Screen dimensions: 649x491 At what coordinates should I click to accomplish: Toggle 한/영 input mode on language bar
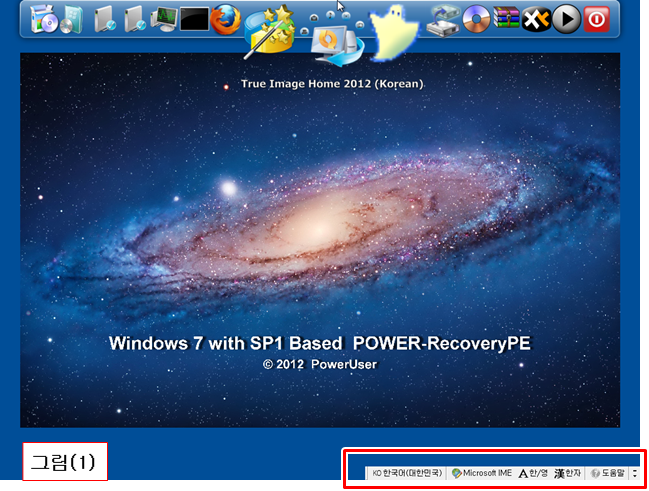coord(533,473)
